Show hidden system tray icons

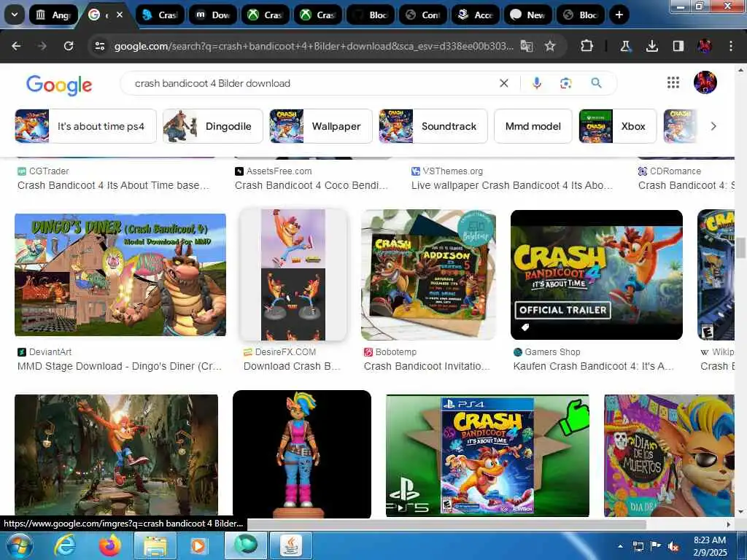click(620, 547)
